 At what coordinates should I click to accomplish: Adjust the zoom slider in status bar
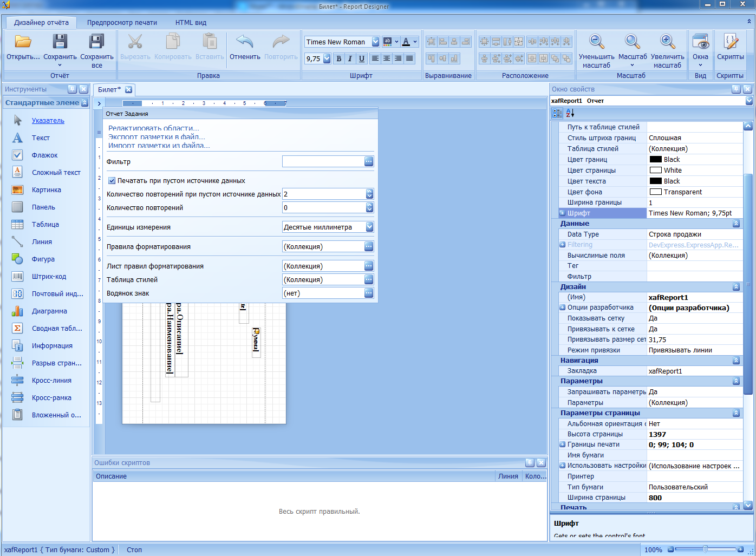coord(705,550)
